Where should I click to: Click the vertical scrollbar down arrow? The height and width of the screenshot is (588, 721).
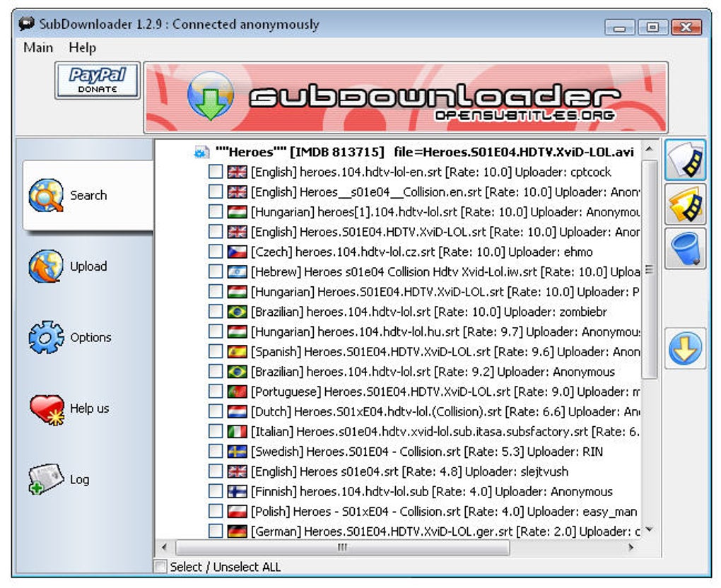649,529
